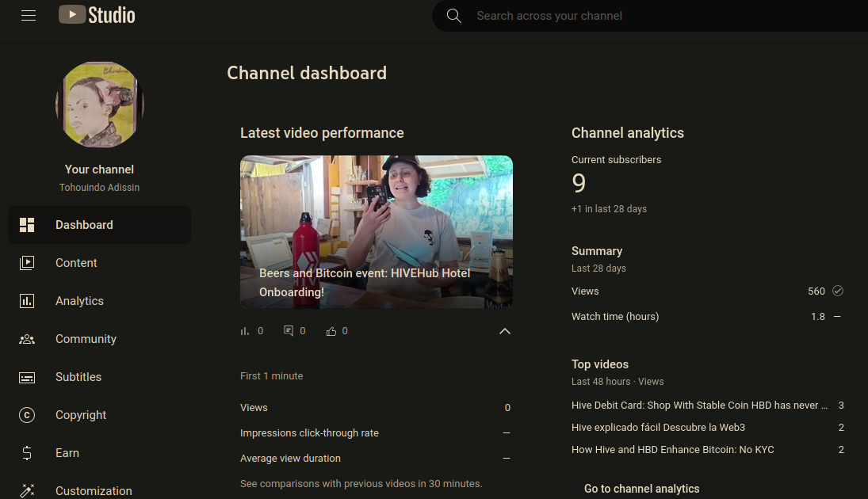This screenshot has width=868, height=499.
Task: Open the Subtitles section
Action: click(x=78, y=377)
